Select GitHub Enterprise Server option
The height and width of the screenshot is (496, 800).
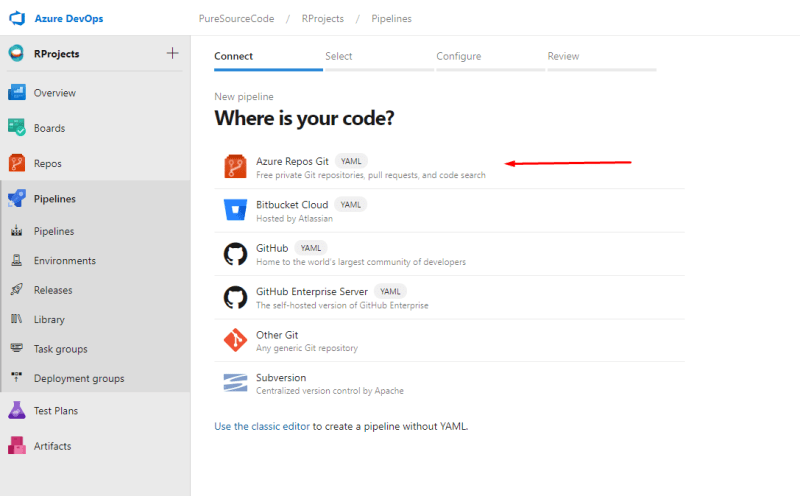tap(449, 297)
